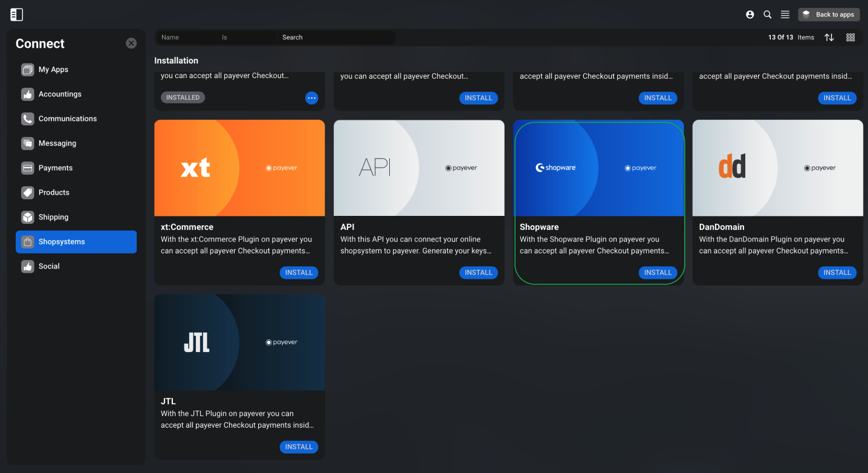The width and height of the screenshot is (868, 473).
Task: Click the search magnifier icon in header
Action: click(x=768, y=15)
